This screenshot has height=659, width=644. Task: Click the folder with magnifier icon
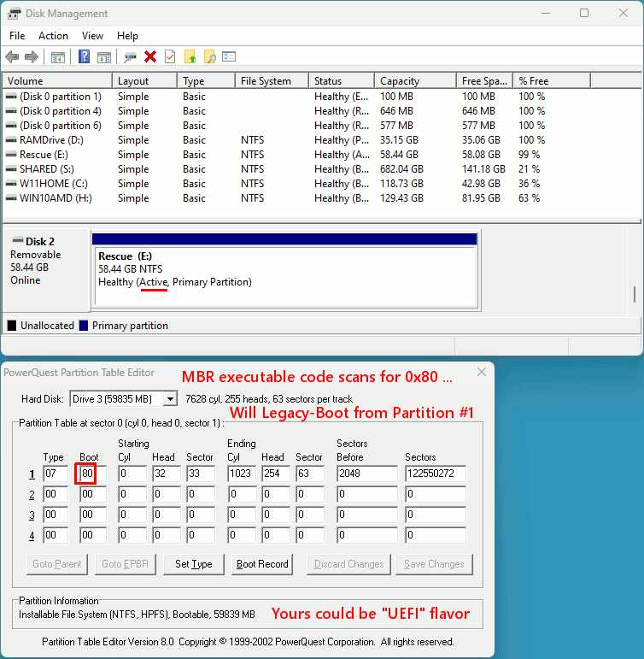(x=209, y=56)
